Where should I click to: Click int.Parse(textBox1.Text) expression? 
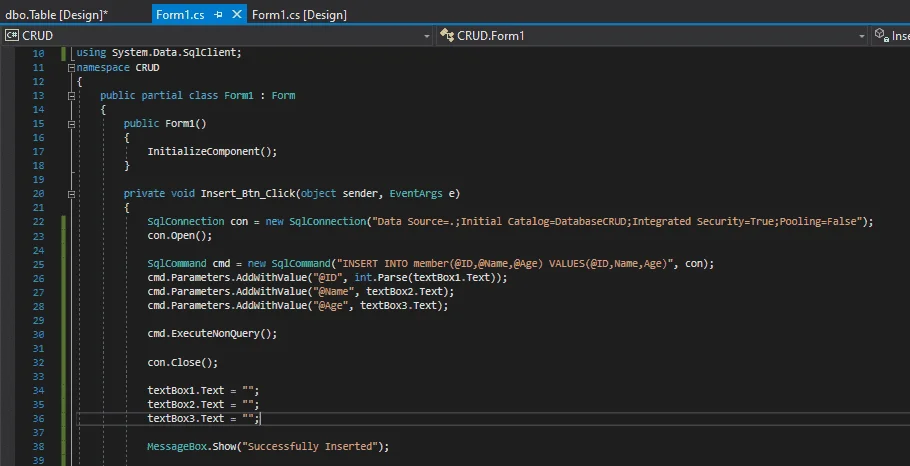pos(428,277)
